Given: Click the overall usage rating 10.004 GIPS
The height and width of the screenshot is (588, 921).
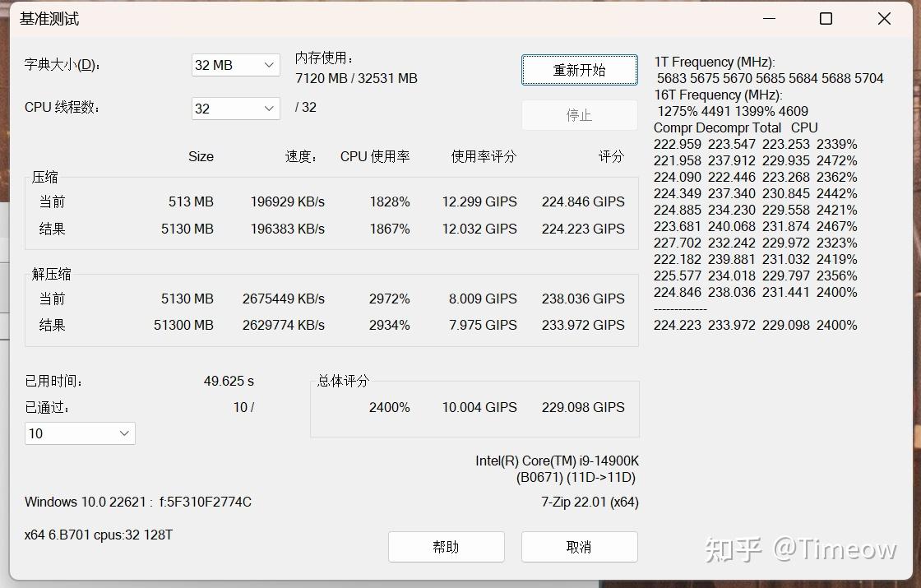Looking at the screenshot, I should [x=479, y=407].
